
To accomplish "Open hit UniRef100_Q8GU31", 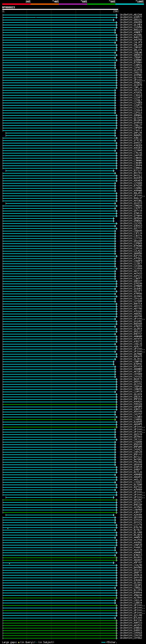I will coord(131,20).
